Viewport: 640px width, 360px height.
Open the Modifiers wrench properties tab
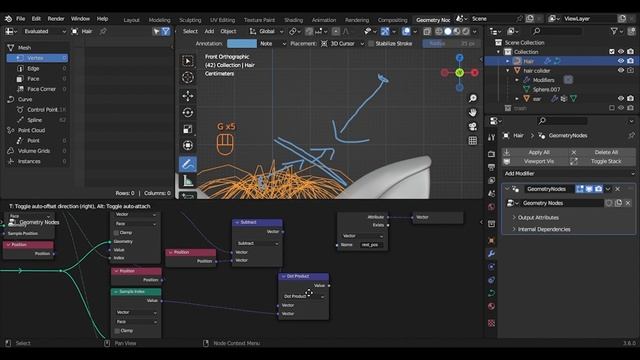(491, 253)
